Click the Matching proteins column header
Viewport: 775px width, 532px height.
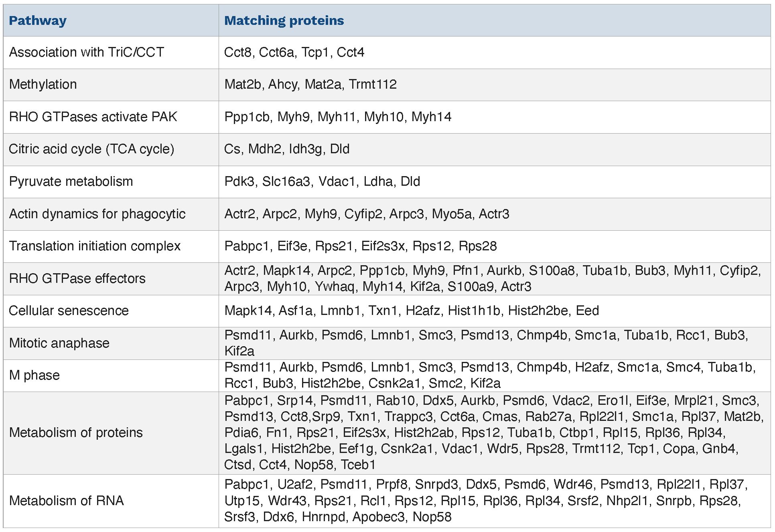tap(284, 20)
